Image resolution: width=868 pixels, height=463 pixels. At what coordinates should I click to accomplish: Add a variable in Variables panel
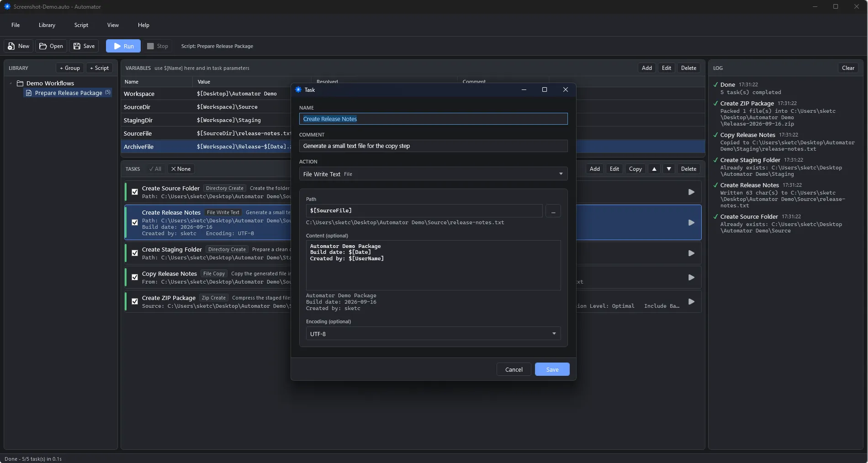coord(647,68)
